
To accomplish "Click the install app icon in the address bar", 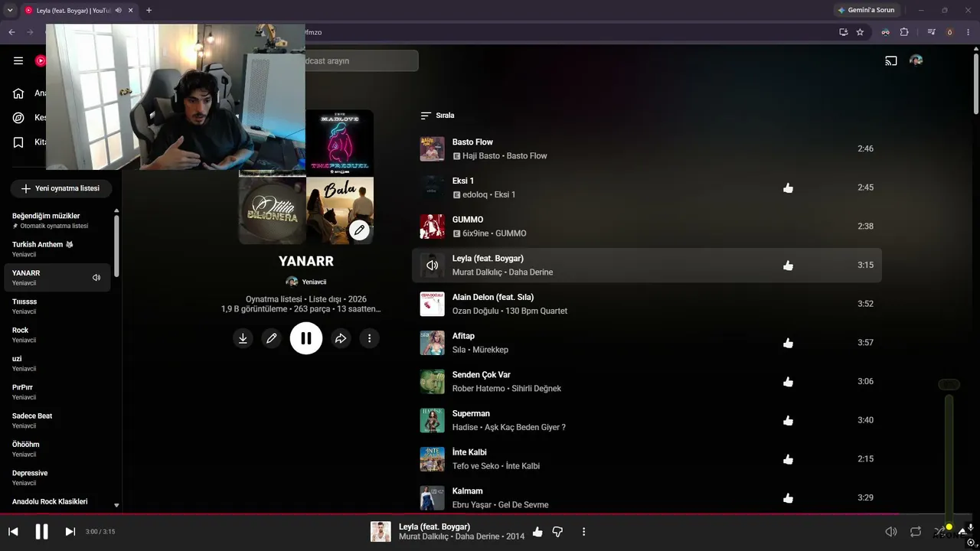I will tap(843, 32).
